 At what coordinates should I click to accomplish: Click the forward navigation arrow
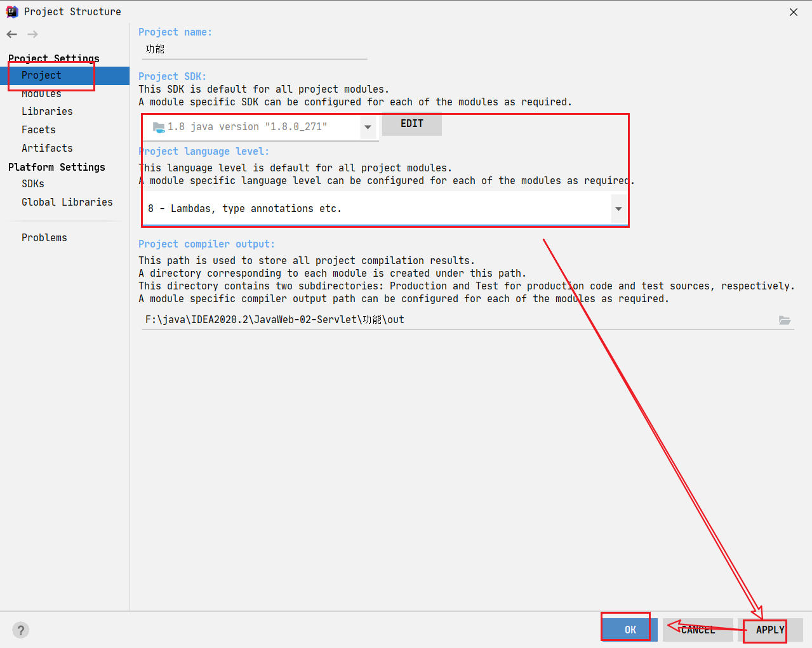pos(33,34)
